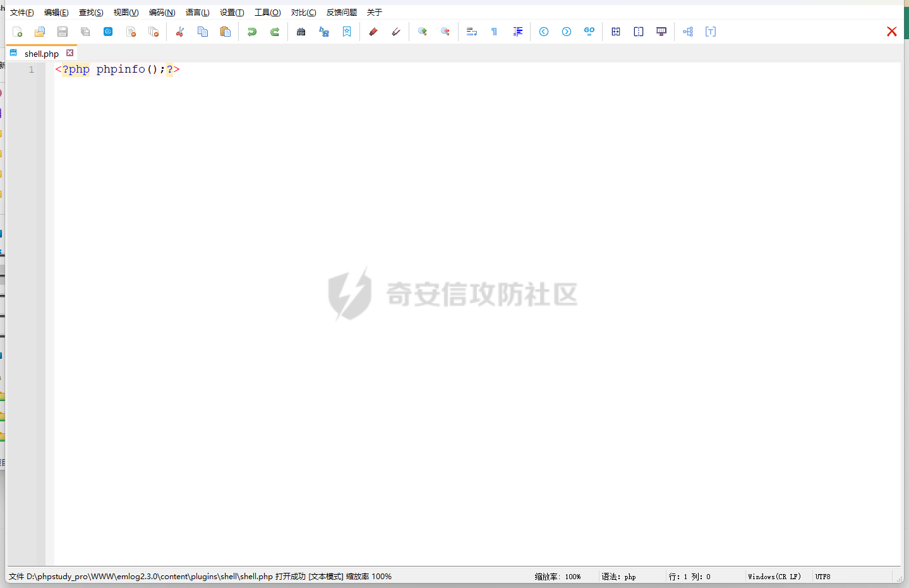The image size is (909, 588).
Task: Open Find with the binoculars icon
Action: pyautogui.click(x=301, y=32)
